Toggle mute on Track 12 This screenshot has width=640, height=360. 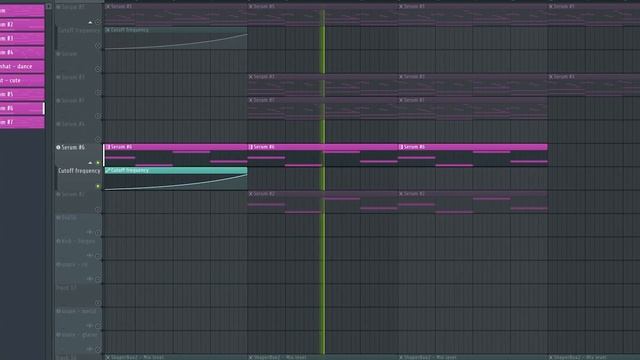98,303
